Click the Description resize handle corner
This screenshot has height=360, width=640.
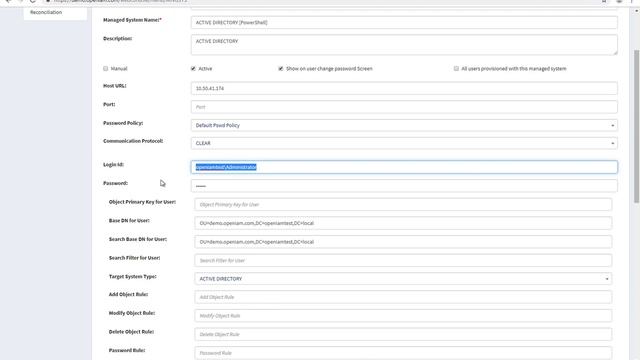click(615, 52)
